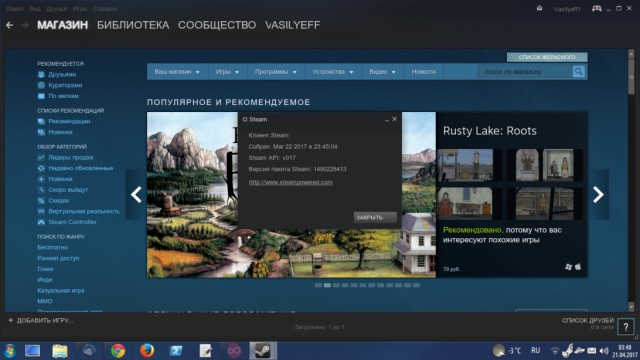
Task: Open the Вид menu
Action: (x=35, y=9)
